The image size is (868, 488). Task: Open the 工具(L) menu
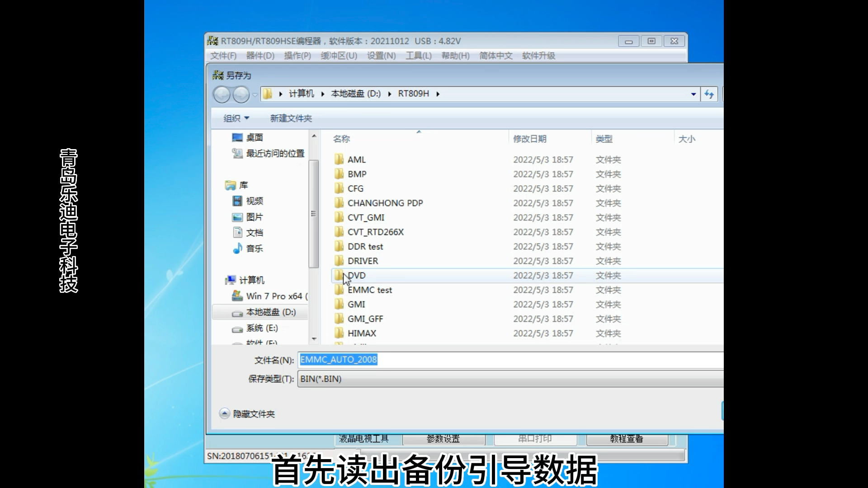(418, 56)
